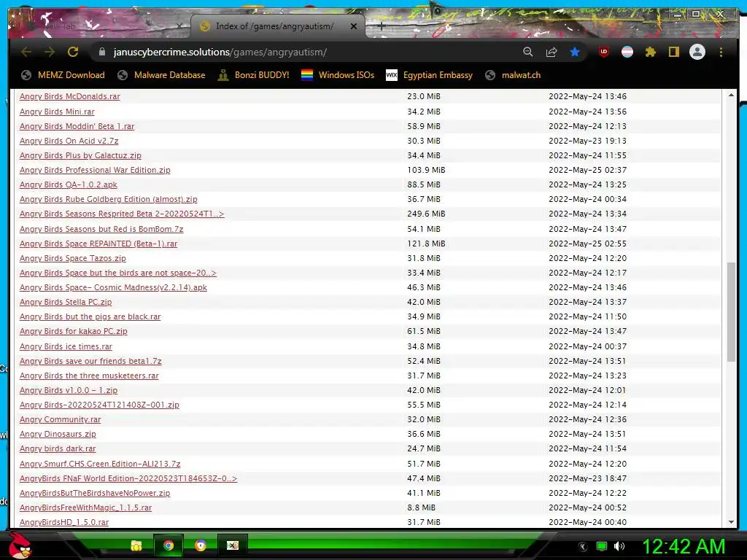This screenshot has height=560, width=747.
Task: Open Angry Birds ice times.rar
Action: pyautogui.click(x=66, y=346)
